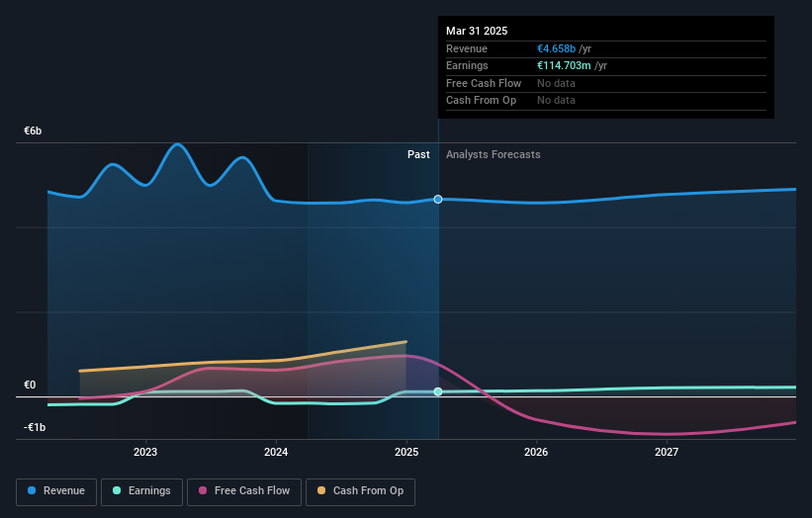The height and width of the screenshot is (518, 812).
Task: Click the 2024 x-axis label
Action: [x=276, y=453]
